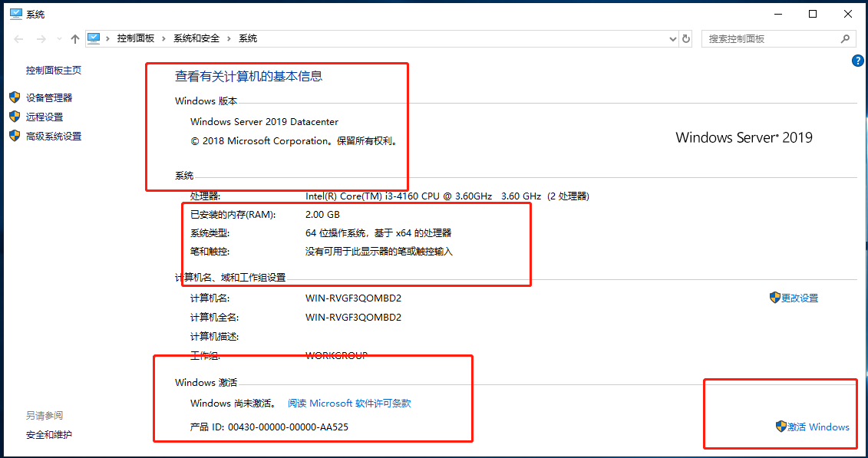Select 控制面板 breadcrumb in address bar

[x=136, y=38]
